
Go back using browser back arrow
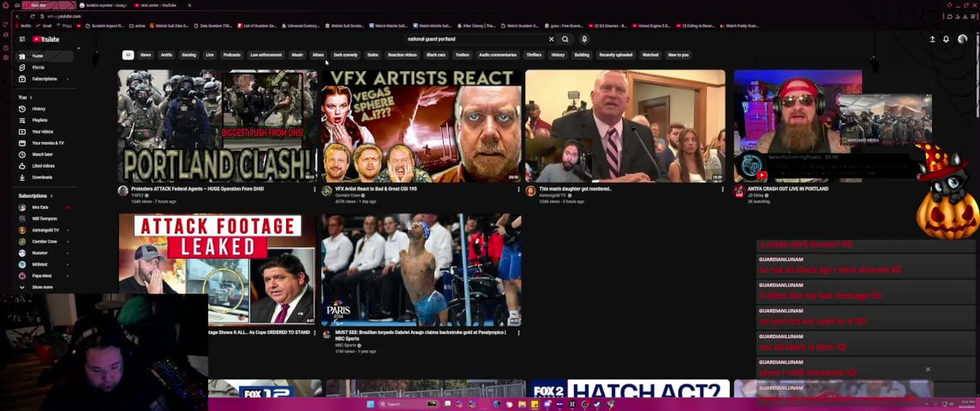coord(17,17)
